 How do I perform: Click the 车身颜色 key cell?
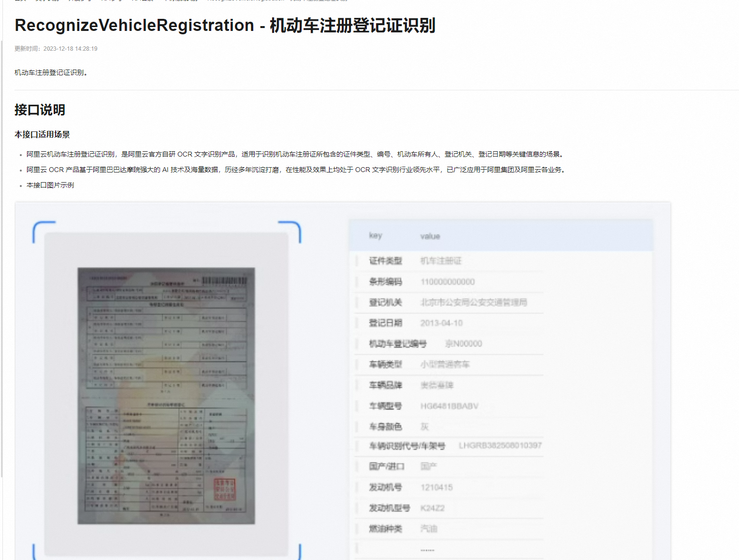tap(385, 427)
